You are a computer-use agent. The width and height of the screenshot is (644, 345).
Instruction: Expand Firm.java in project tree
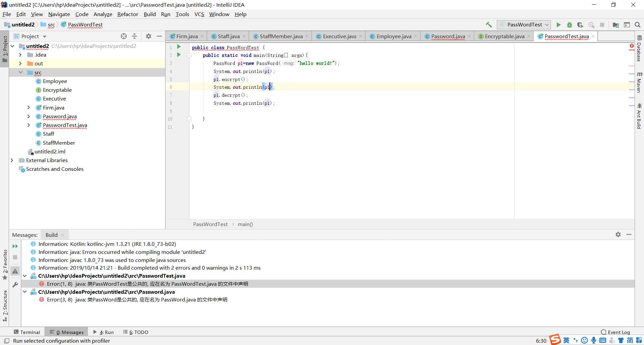pyautogui.click(x=29, y=108)
